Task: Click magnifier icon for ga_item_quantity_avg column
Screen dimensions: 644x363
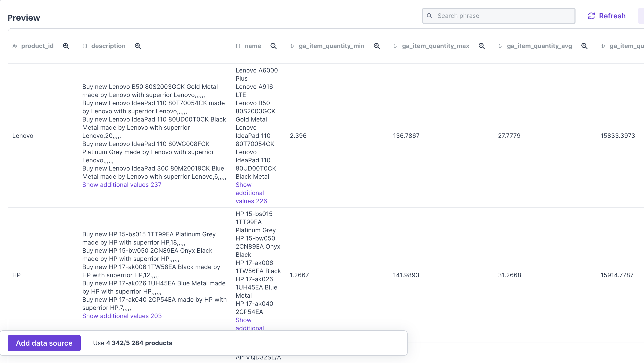Action: [x=584, y=46]
